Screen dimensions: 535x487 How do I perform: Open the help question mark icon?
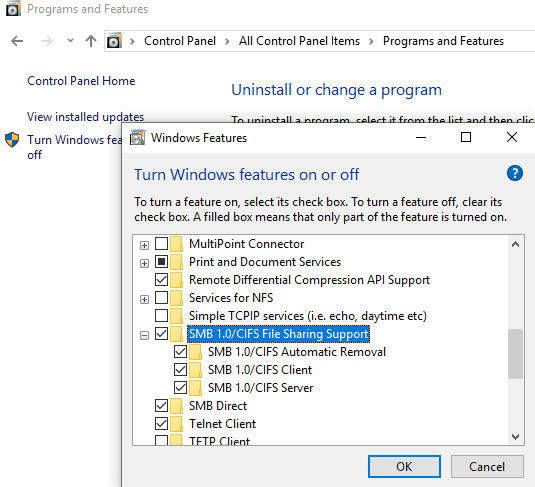pyautogui.click(x=515, y=173)
